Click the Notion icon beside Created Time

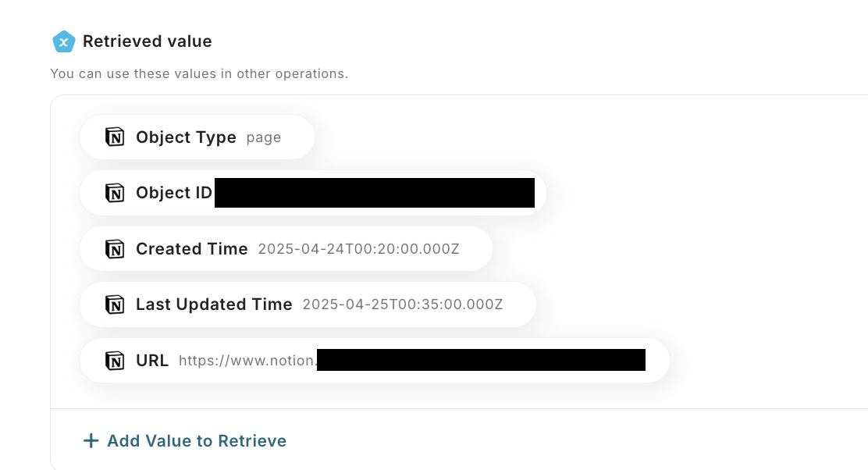(115, 249)
